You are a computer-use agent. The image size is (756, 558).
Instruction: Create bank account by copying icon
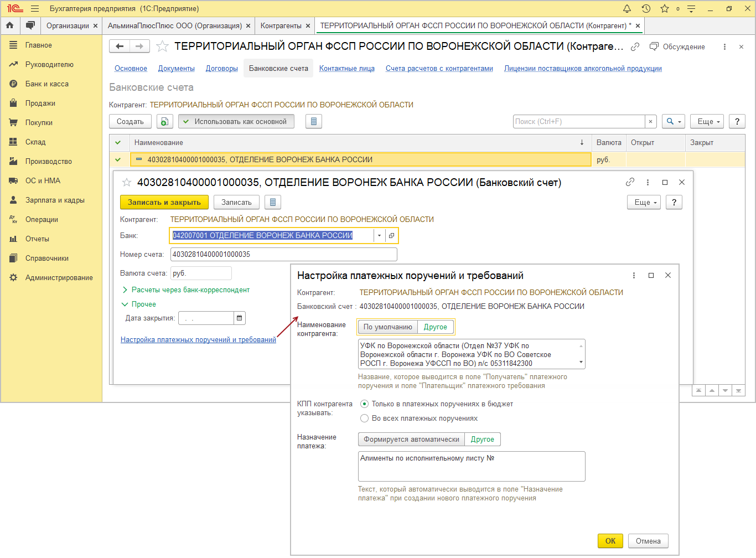[x=164, y=122]
